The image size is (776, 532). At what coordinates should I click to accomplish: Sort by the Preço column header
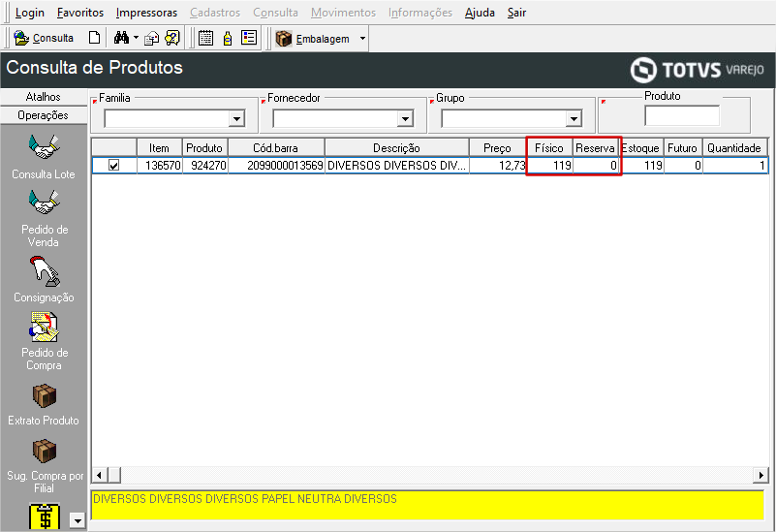[x=497, y=148]
